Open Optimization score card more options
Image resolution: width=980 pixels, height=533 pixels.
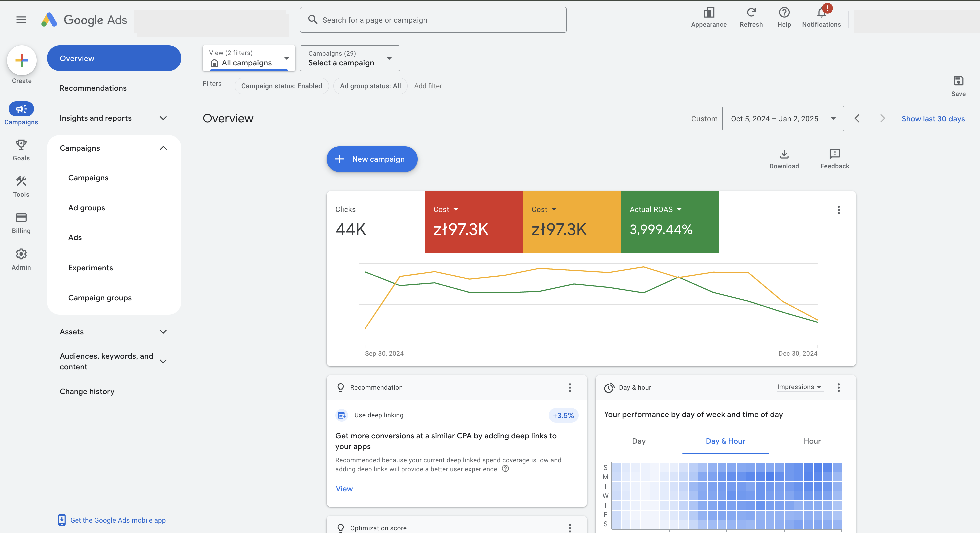pos(570,528)
